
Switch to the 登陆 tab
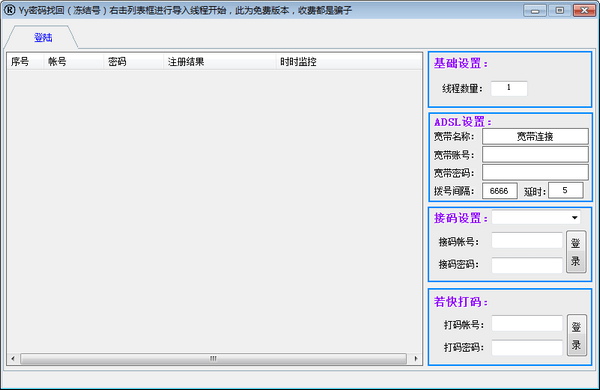click(x=43, y=38)
